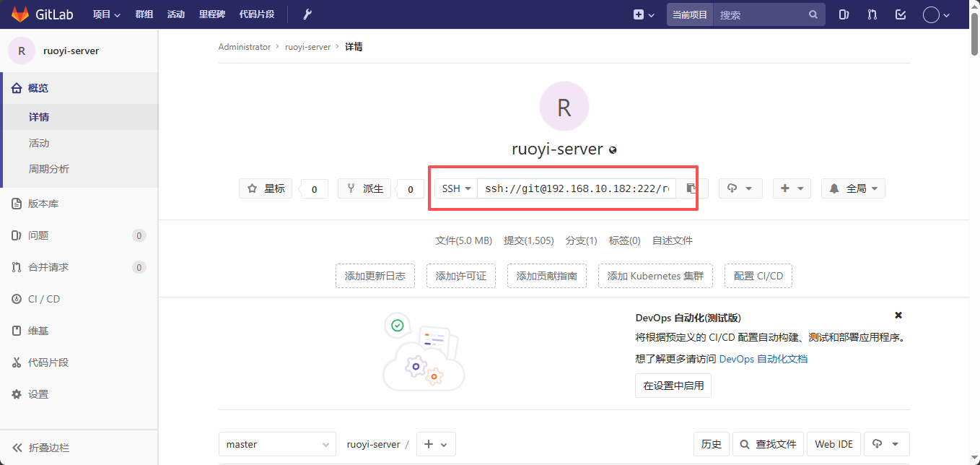980x465 pixels.
Task: Open the plus dropdown beside ruoyi-server path
Action: 436,444
